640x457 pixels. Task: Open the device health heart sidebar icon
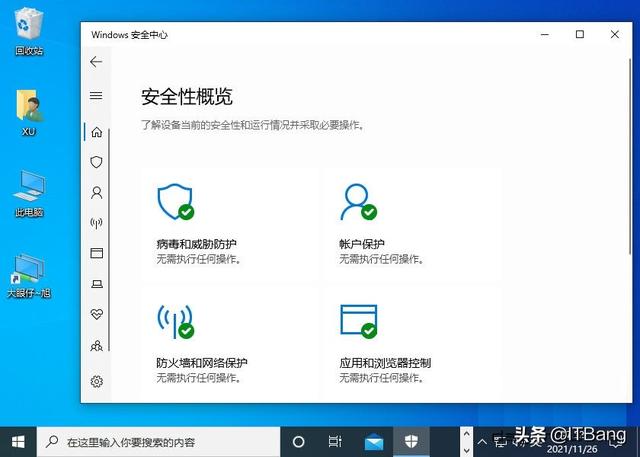(x=97, y=314)
